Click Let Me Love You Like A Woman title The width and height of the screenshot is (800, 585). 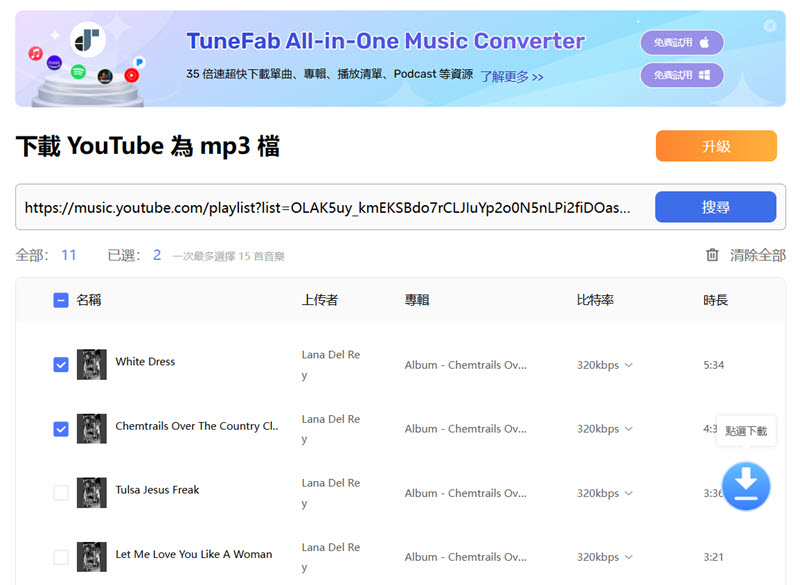[194, 554]
